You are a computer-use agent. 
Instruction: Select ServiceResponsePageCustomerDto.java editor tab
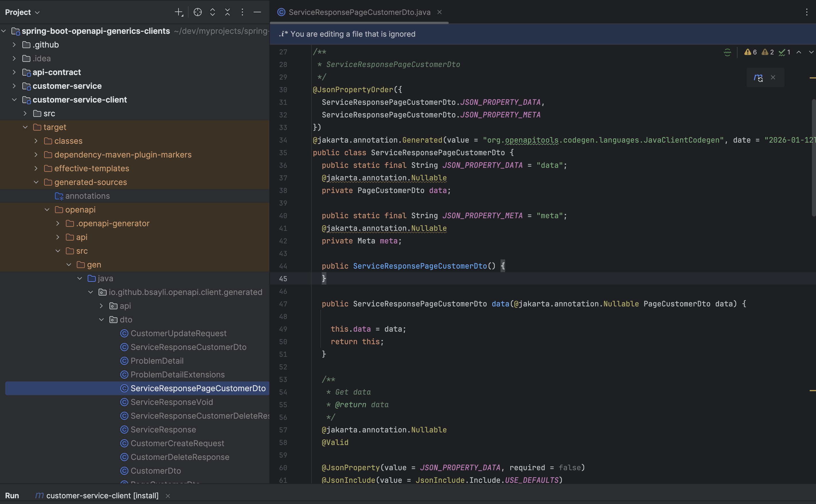click(x=359, y=12)
